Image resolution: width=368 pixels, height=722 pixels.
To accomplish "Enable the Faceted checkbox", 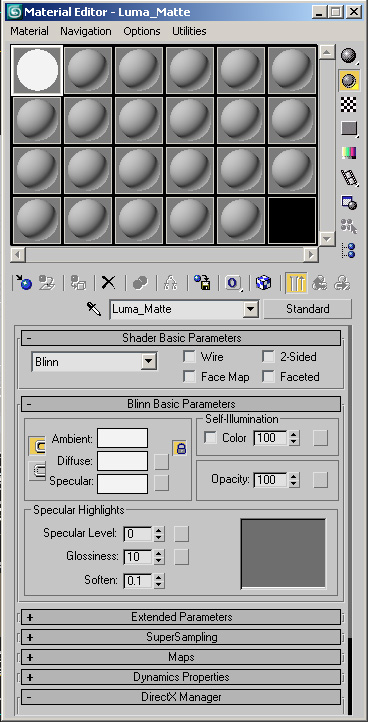I will point(269,377).
